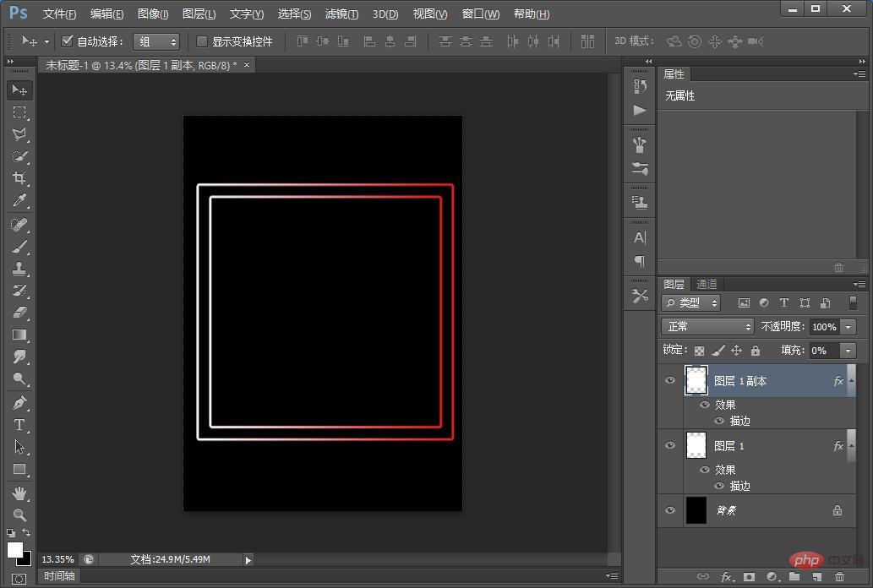Click the foreground color swatch
Viewport: 873px width, 588px height.
(x=14, y=550)
